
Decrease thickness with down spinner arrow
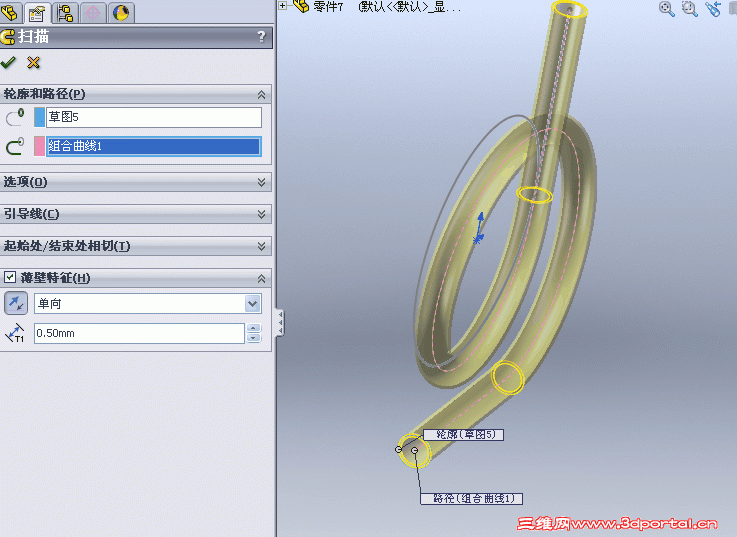[x=253, y=338]
